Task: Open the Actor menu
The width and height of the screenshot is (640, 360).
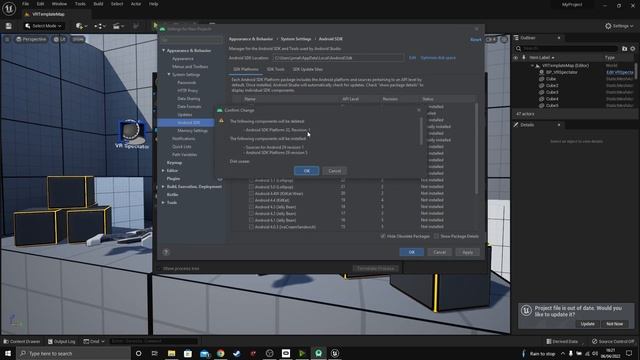Action: [x=136, y=4]
